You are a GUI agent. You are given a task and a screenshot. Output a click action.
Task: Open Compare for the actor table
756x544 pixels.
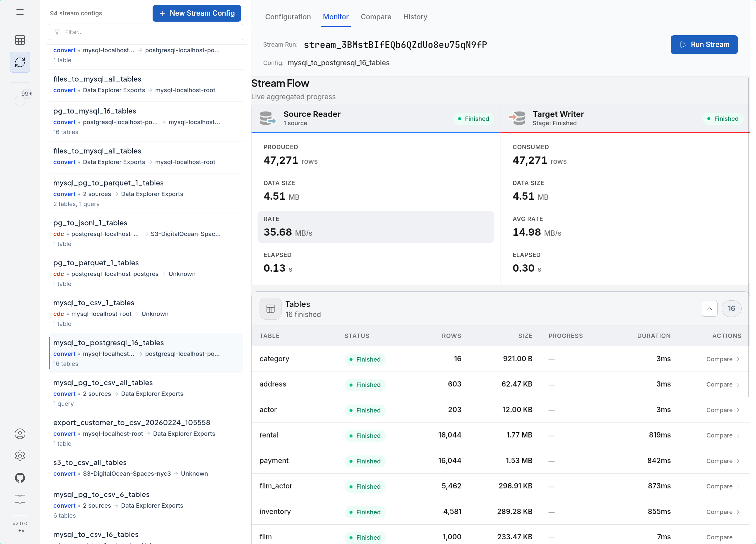click(x=723, y=410)
